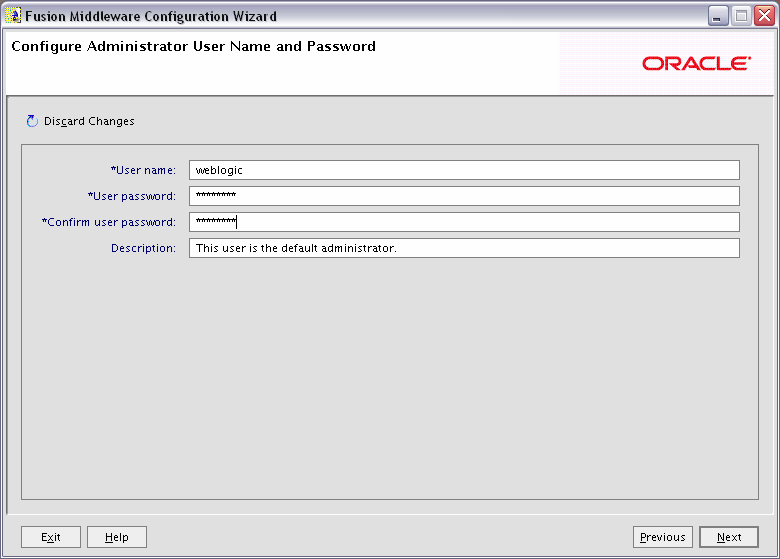This screenshot has height=559, width=780.
Task: Click the Configure Administrator heading text
Action: click(x=194, y=47)
